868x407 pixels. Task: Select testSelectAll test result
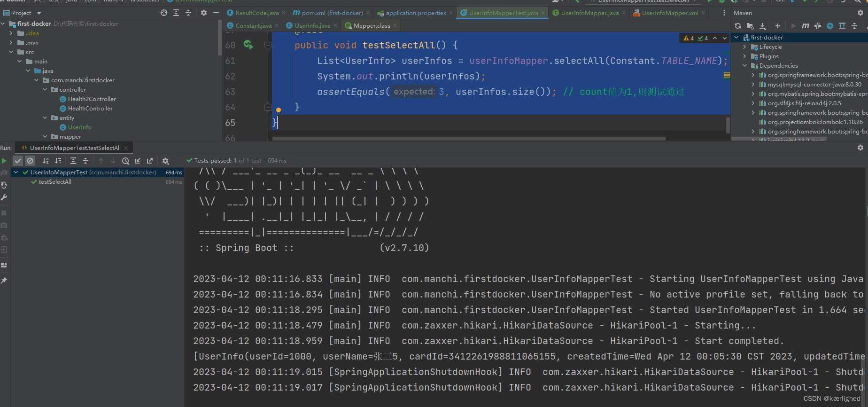point(55,181)
